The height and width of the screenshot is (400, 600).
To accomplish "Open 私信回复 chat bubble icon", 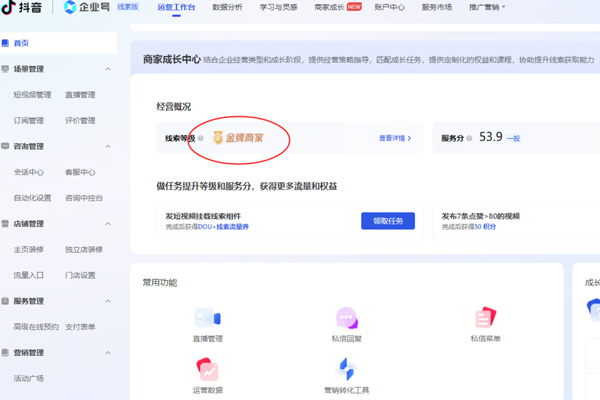I will 347,318.
